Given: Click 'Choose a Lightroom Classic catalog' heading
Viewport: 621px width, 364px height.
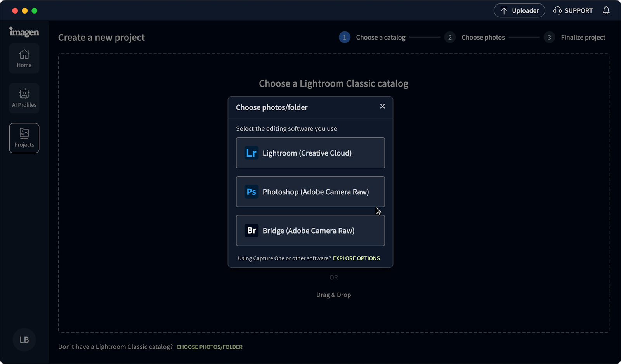Looking at the screenshot, I should (x=334, y=83).
